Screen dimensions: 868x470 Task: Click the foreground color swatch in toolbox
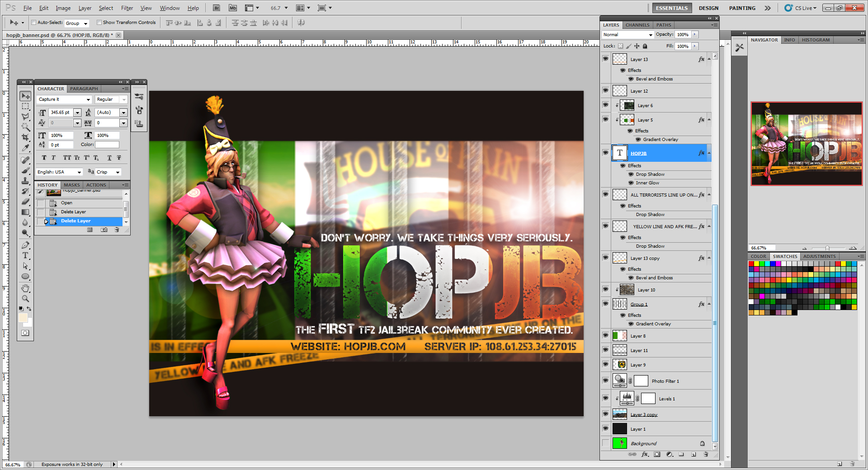click(x=23, y=318)
